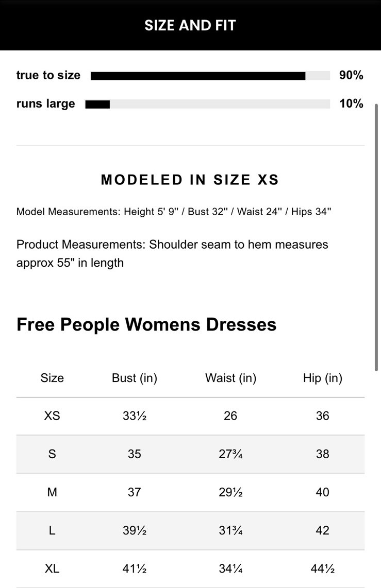Click the Hip (in) column header
Viewport: 381px width, 588px height.
[x=323, y=378]
